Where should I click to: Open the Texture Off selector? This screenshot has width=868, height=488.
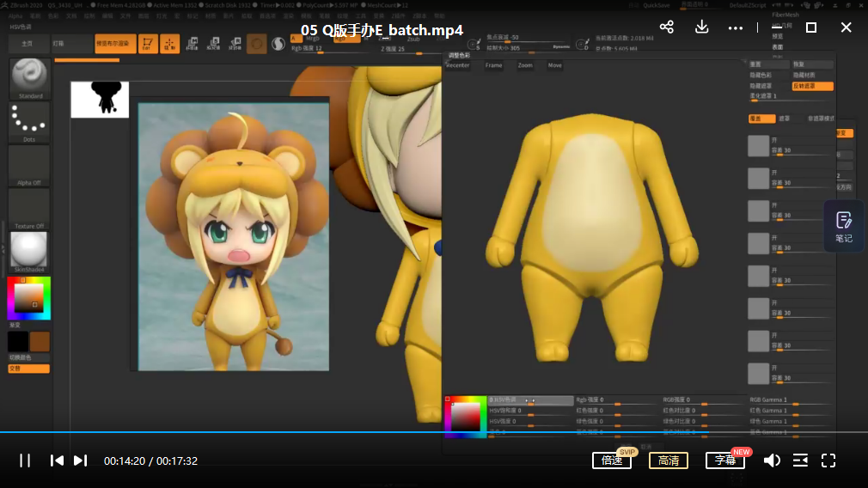29,209
